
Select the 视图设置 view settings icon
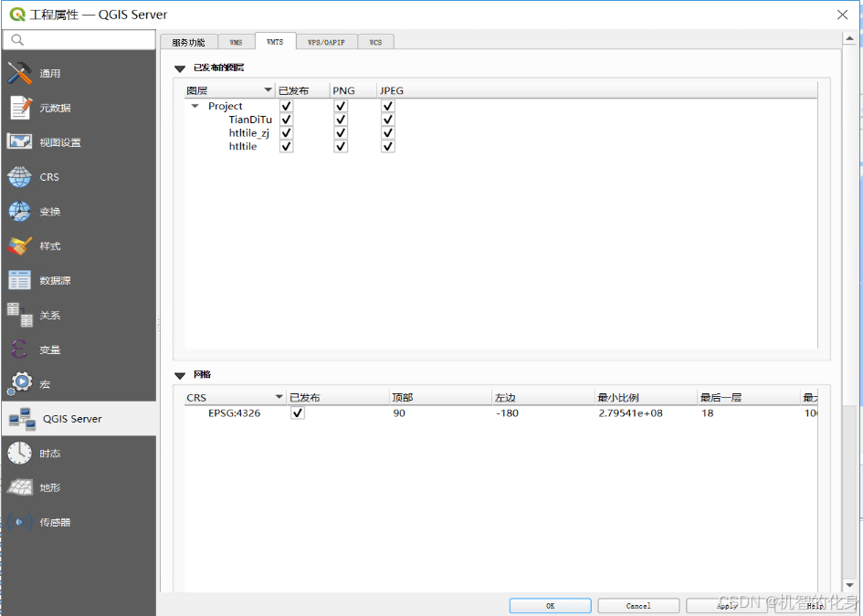click(x=19, y=141)
